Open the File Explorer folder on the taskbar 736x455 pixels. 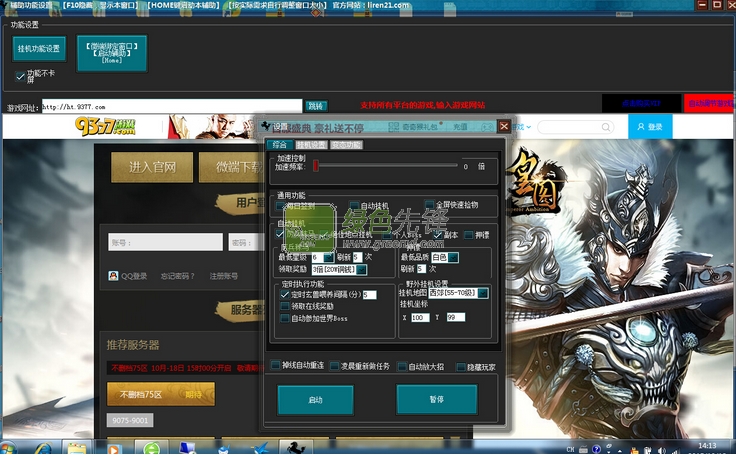click(77, 448)
